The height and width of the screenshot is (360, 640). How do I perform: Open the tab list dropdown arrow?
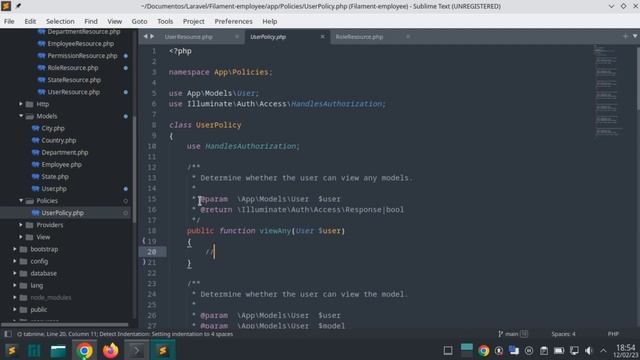pos(635,36)
